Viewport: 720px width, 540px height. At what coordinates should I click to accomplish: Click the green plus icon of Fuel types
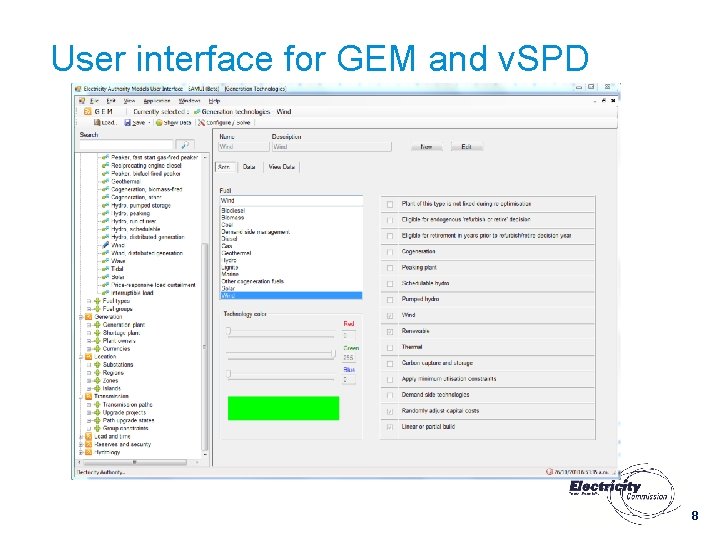(97, 301)
